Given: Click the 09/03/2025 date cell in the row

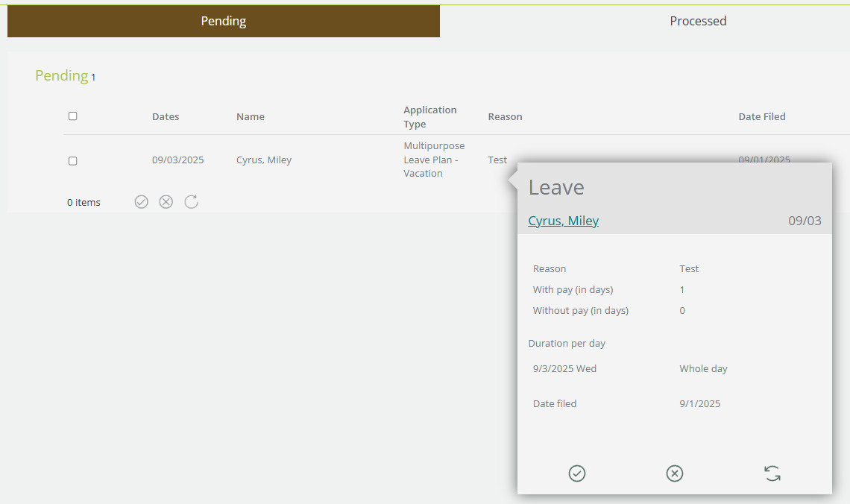Looking at the screenshot, I should point(177,160).
